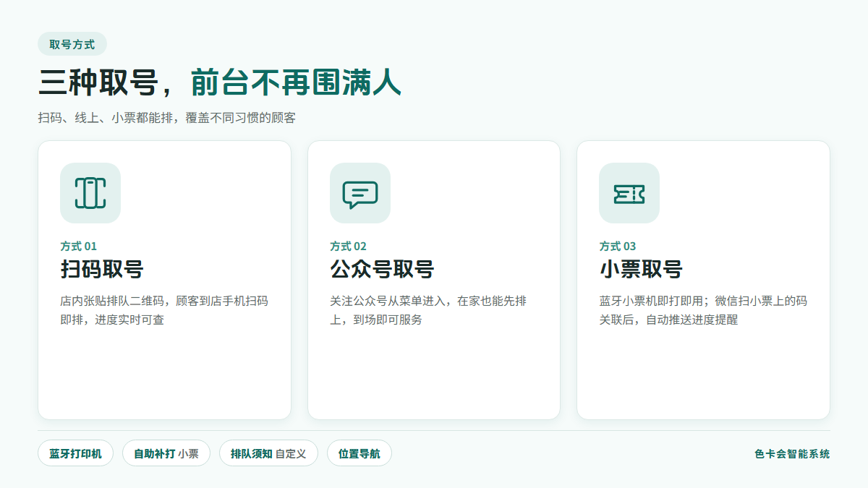The image size is (868, 488).
Task: Click the 取号方式 badge
Action: [72, 44]
